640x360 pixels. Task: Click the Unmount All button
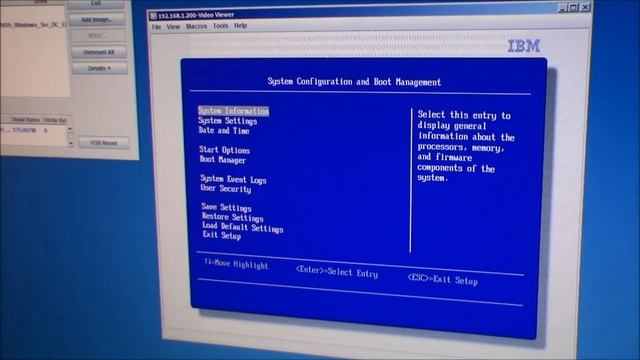click(99, 52)
